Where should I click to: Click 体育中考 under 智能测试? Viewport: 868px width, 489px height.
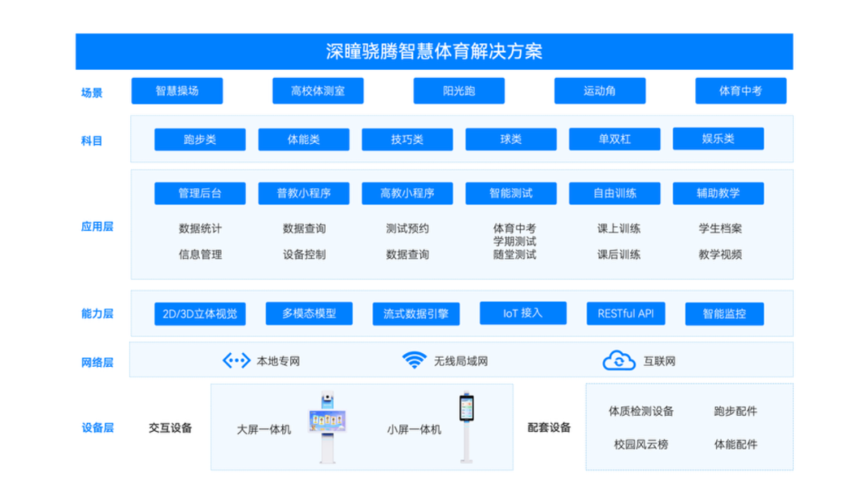[515, 228]
